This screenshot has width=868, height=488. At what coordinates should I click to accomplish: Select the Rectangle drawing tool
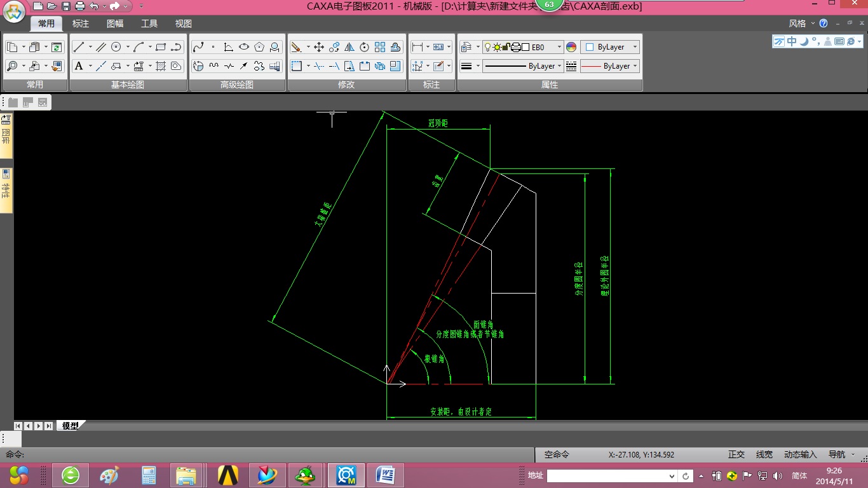tap(161, 47)
